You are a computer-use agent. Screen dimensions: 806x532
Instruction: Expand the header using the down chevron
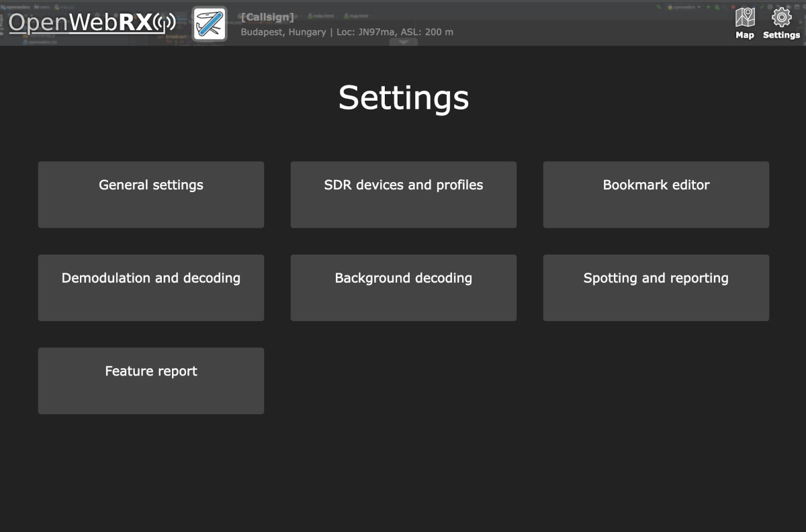pyautogui.click(x=404, y=42)
